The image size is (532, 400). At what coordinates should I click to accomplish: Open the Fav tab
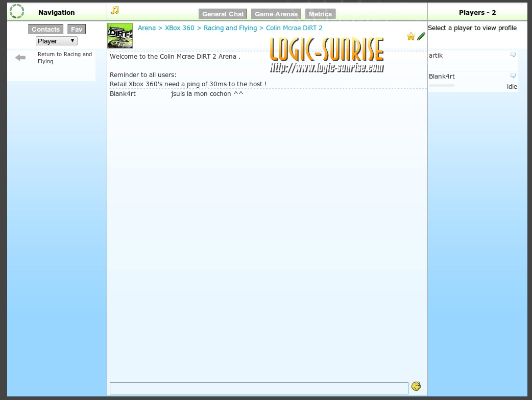tap(77, 29)
